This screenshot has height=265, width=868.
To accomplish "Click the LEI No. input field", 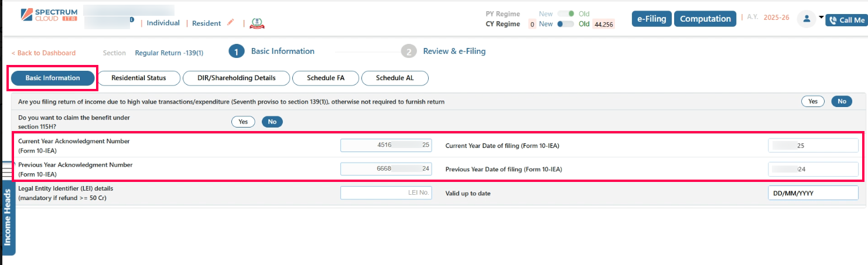I will click(x=385, y=192).
